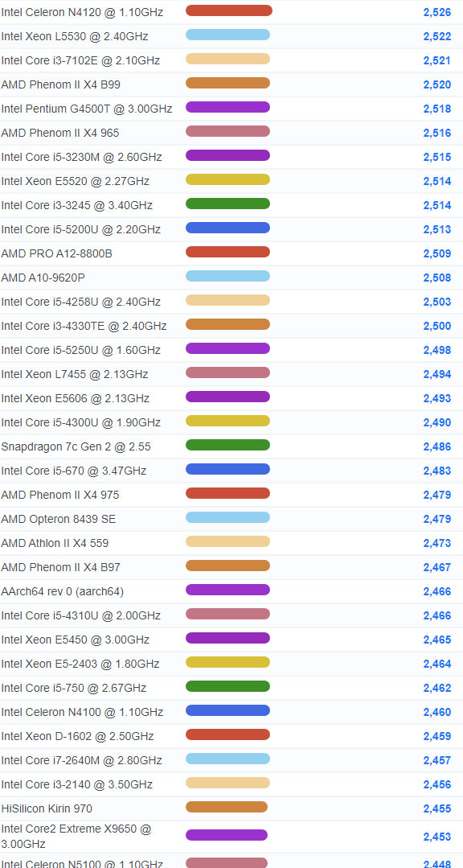The width and height of the screenshot is (463, 868).
Task: Click the yellow bar for Xeon E5520
Action: [228, 179]
